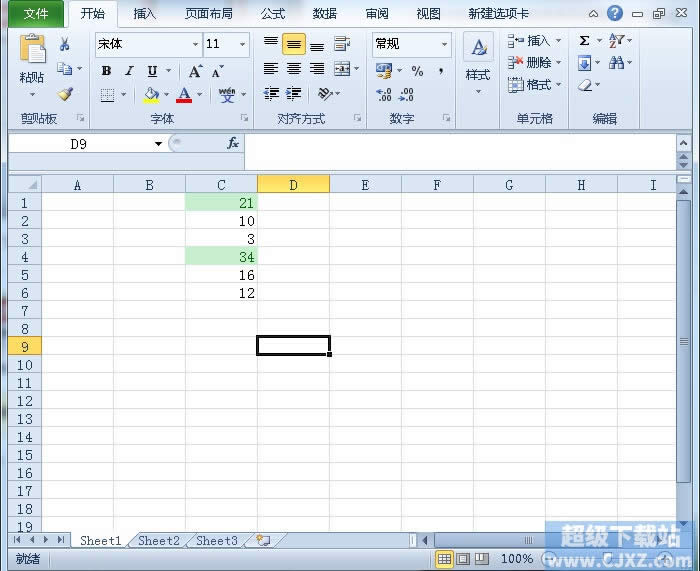The image size is (700, 571).
Task: Align text to top
Action: 271,43
